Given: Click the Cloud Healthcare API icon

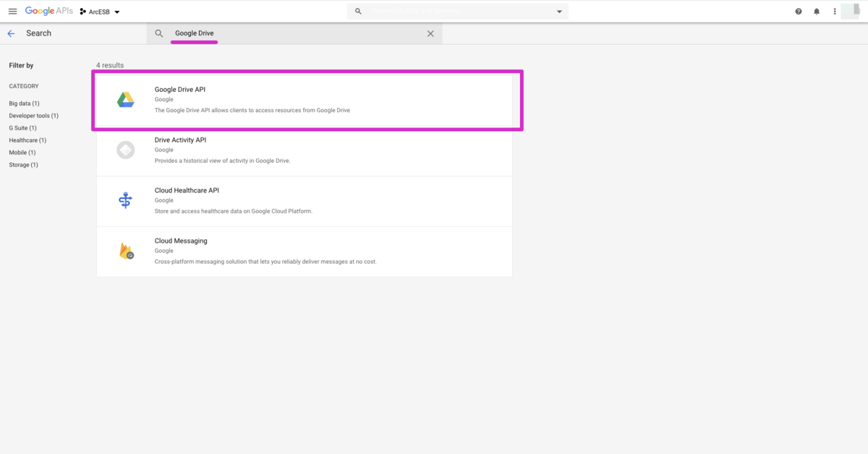Looking at the screenshot, I should 126,201.
